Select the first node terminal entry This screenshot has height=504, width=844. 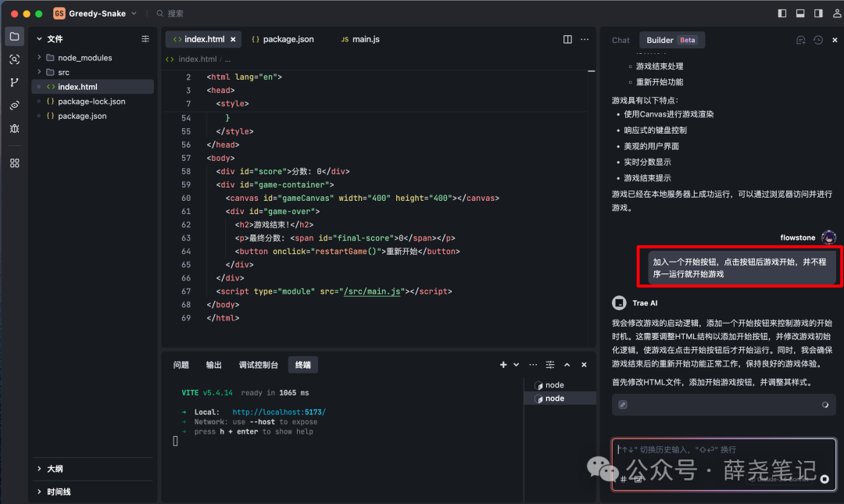tap(560, 385)
